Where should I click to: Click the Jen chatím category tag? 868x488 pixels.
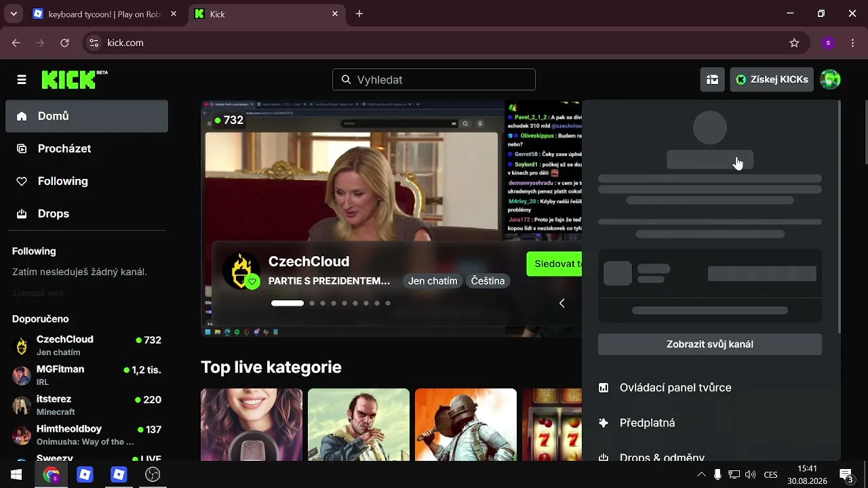433,281
